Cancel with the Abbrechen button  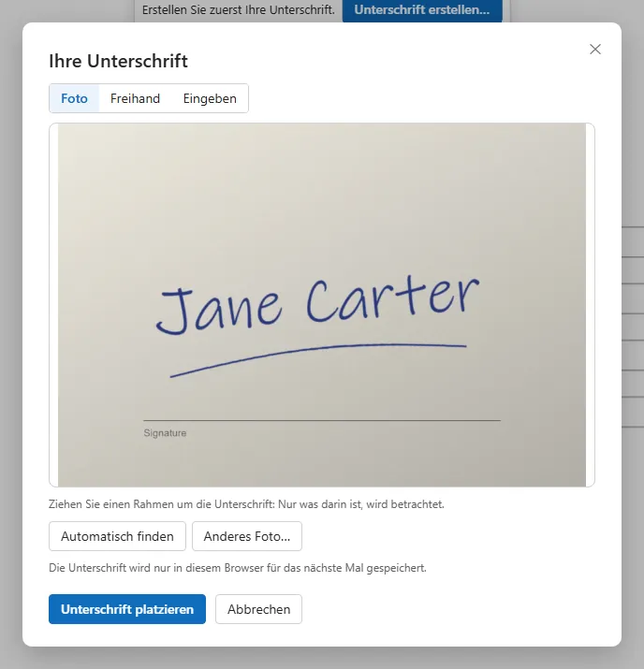258,609
